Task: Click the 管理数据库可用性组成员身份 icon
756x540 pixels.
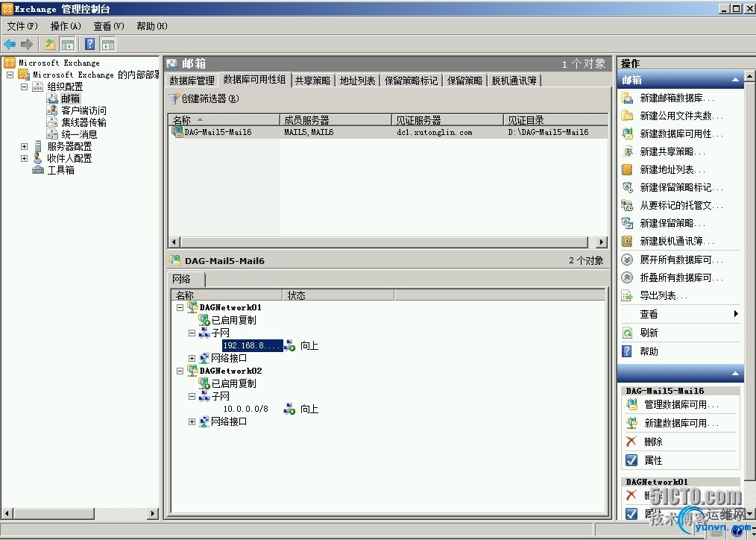Action: tap(631, 404)
